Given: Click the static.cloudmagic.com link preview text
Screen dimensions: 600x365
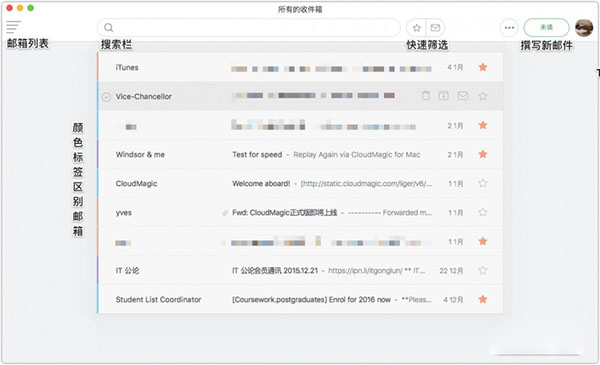Looking at the screenshot, I should [x=366, y=184].
